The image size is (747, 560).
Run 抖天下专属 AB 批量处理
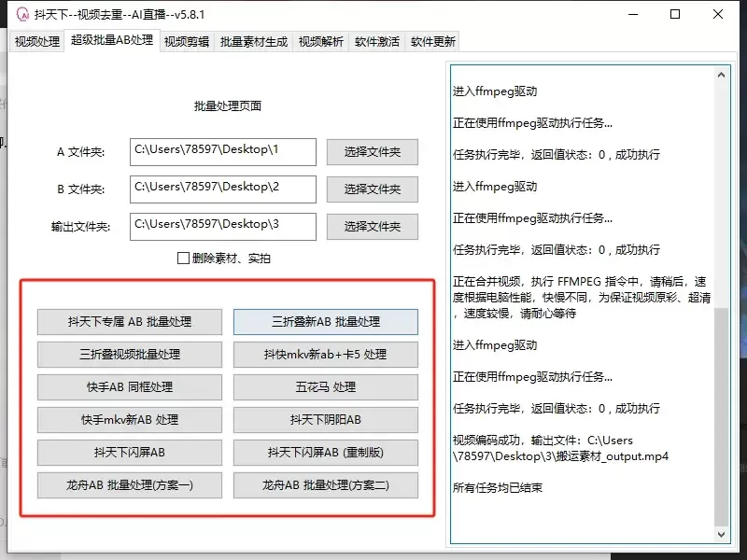[130, 322]
